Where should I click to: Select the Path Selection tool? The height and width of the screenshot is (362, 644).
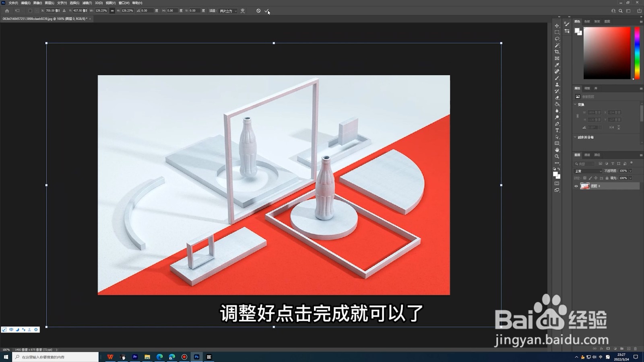[x=557, y=137]
